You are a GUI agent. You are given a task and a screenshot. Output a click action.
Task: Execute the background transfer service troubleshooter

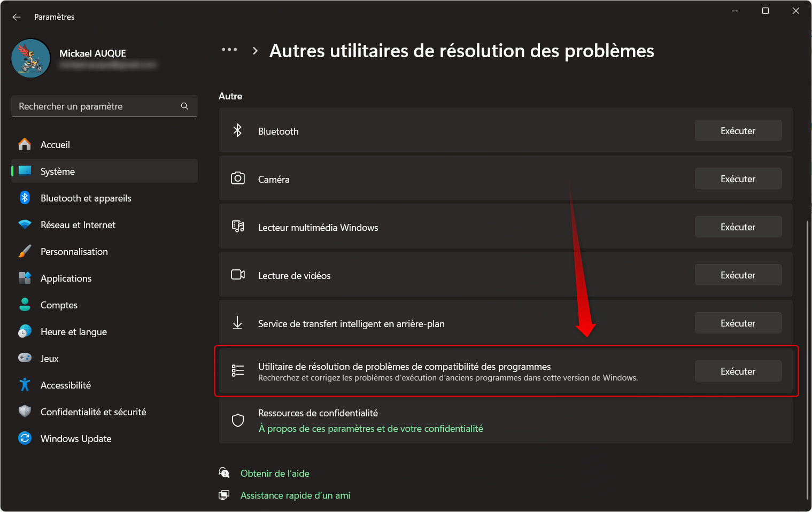[738, 323]
